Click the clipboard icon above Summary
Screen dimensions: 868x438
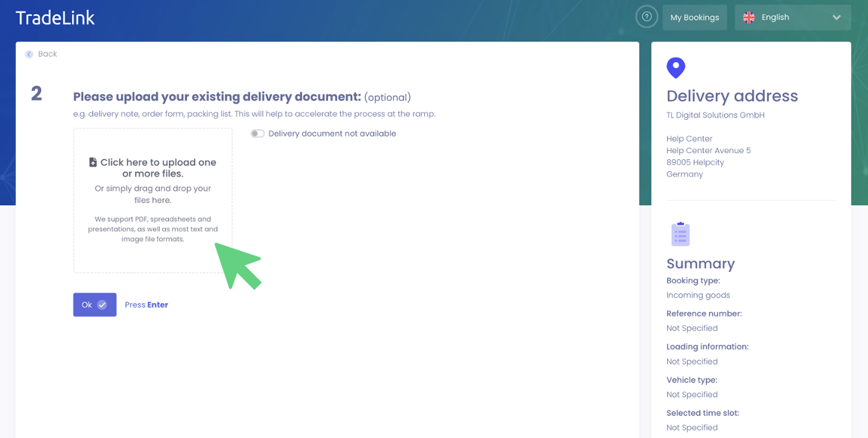click(680, 234)
